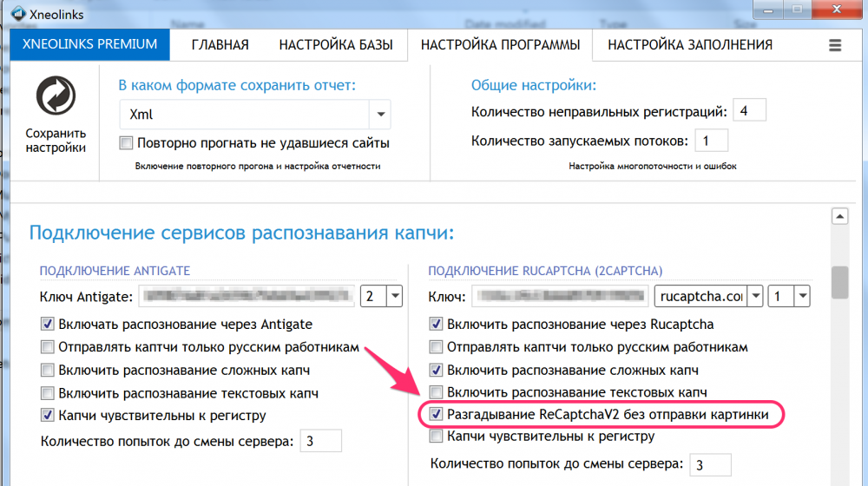868x486 pixels.
Task: Enable Повторно прогнать не удавшиеся сайты checkbox
Action: [x=126, y=143]
